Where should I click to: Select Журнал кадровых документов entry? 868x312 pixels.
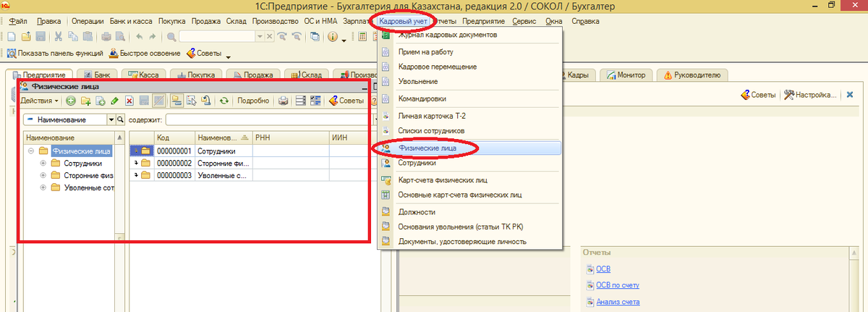pos(470,35)
